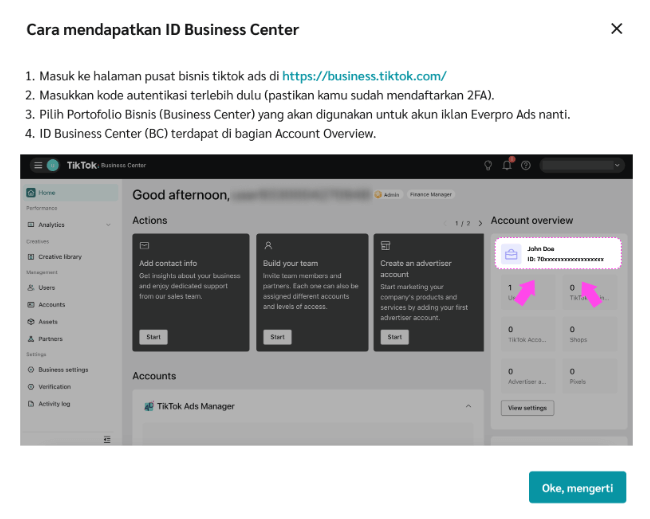Select Home in the sidebar
650x519 pixels.
click(71, 193)
